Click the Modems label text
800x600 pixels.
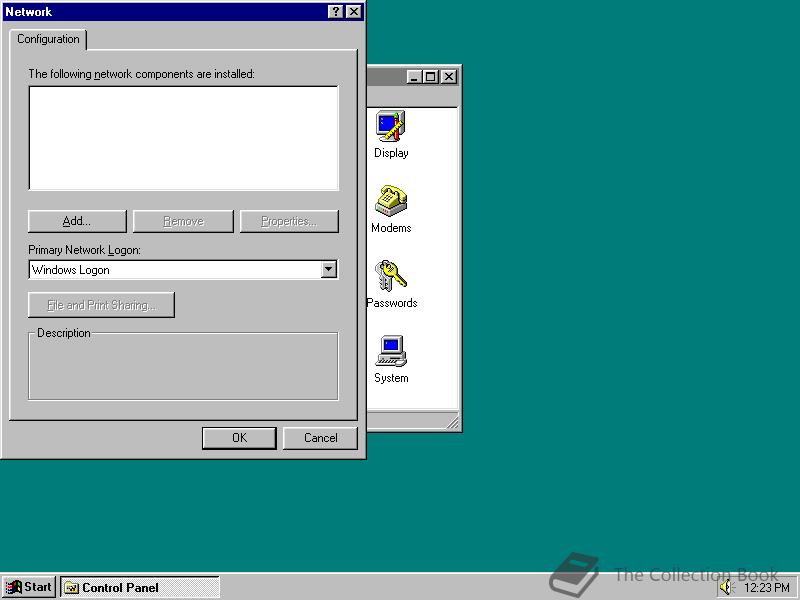391,228
